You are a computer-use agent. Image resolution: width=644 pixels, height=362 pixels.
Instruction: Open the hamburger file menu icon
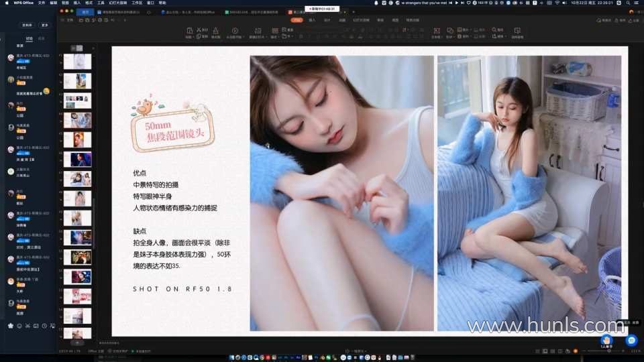63,19
